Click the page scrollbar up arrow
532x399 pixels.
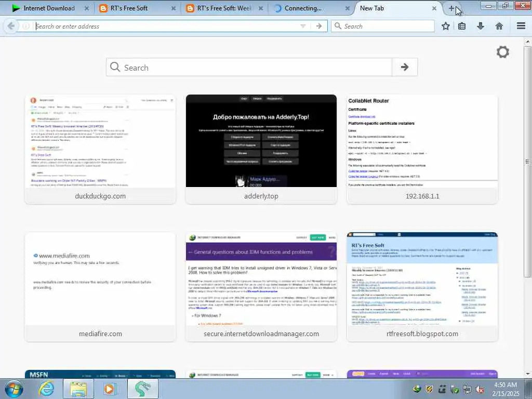[x=528, y=42]
